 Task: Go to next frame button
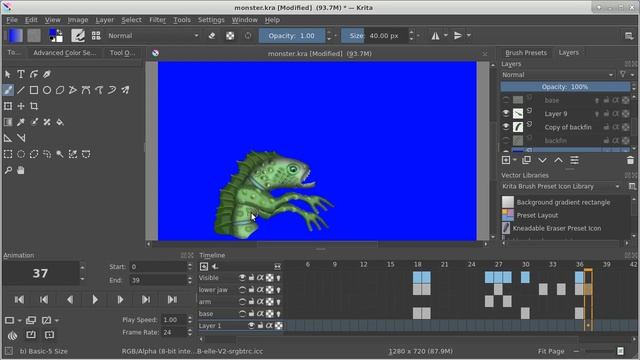pyautogui.click(x=120, y=300)
